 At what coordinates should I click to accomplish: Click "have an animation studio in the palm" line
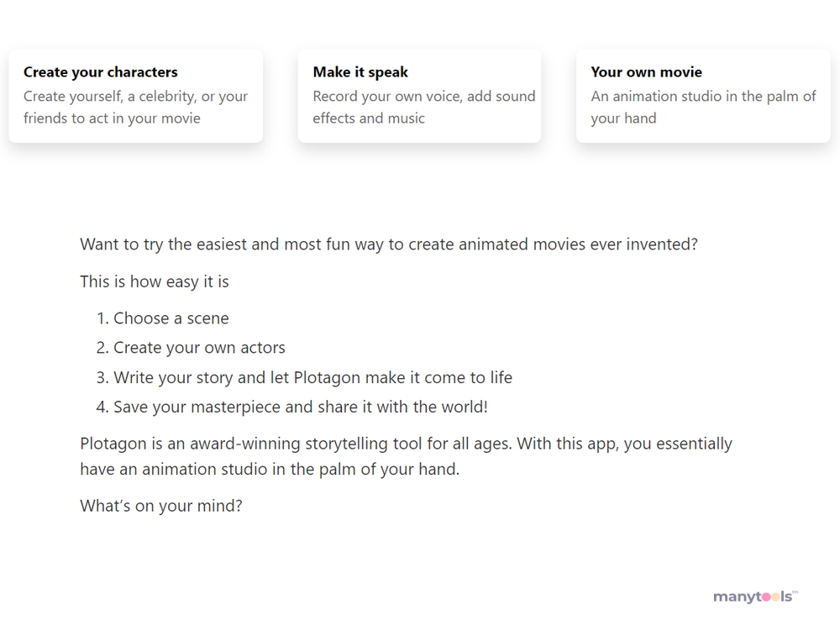(270, 470)
